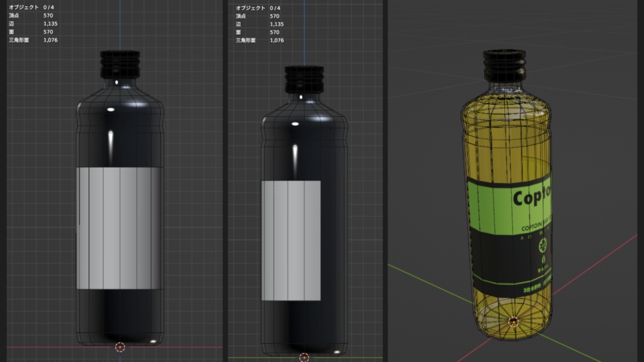The height and width of the screenshot is (362, 644).
Task: Click the オブジェクト 0/4 stat in front-view viewport
Action: [x=31, y=8]
